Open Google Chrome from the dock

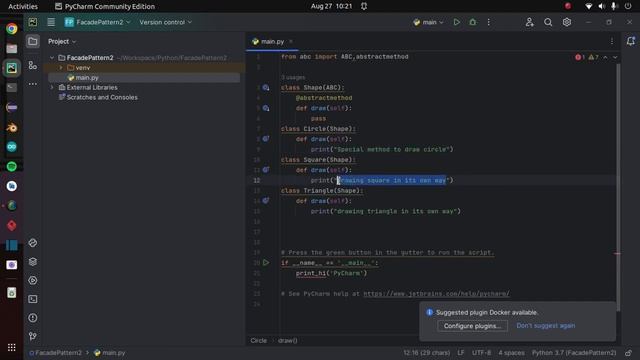coord(11,28)
